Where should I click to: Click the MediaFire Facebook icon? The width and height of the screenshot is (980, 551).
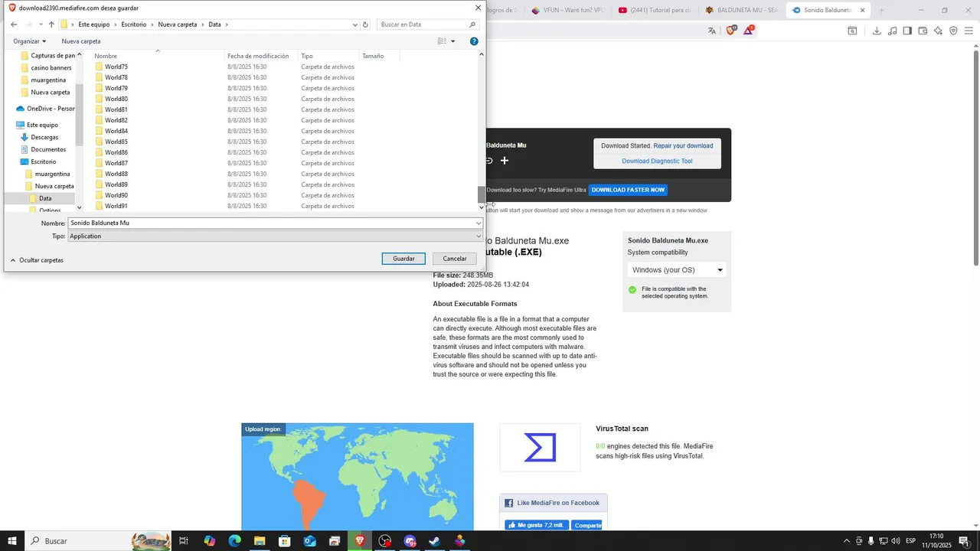508,503
